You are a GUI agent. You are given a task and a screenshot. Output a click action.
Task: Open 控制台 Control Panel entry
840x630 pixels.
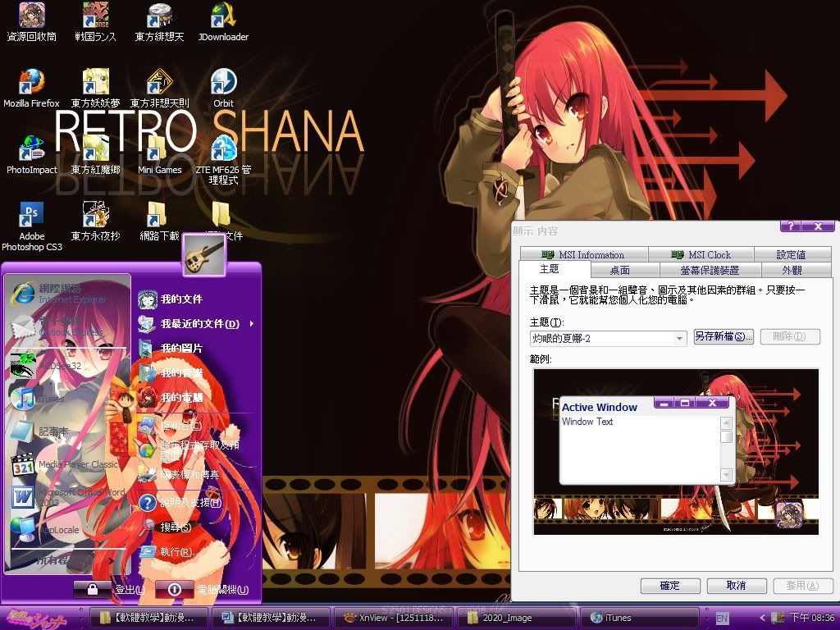[x=195, y=426]
